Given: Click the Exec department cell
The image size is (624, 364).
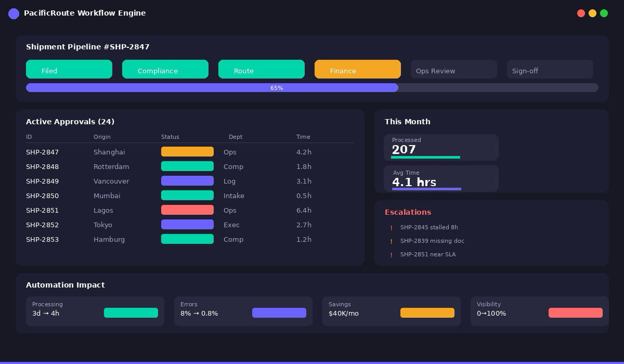Looking at the screenshot, I should pos(232,225).
